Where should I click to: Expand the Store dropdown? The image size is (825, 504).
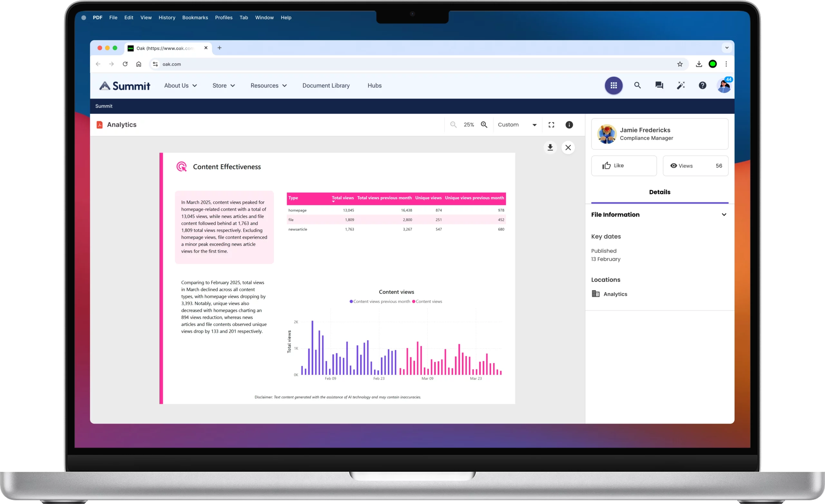coord(224,86)
